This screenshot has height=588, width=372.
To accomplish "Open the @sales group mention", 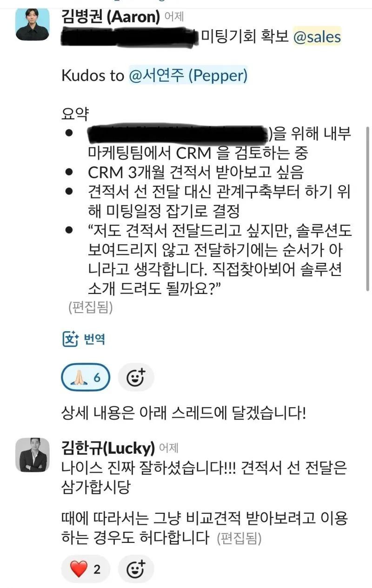I will pyautogui.click(x=317, y=37).
